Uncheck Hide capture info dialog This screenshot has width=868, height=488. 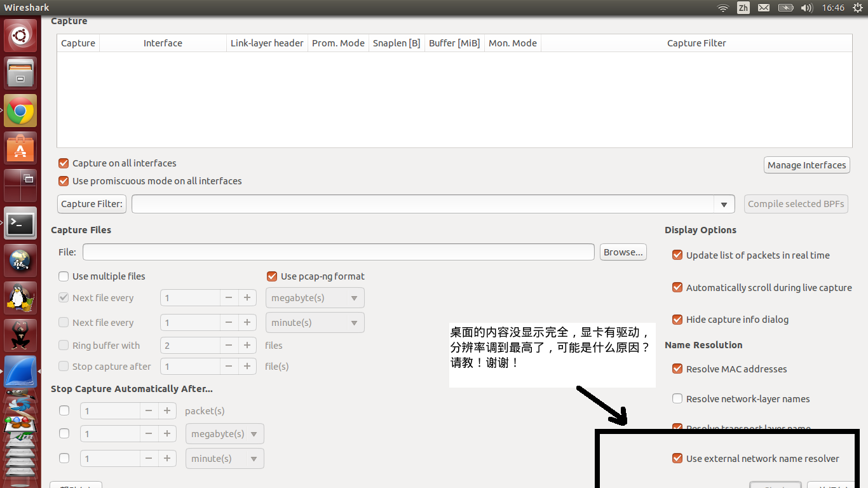click(677, 320)
